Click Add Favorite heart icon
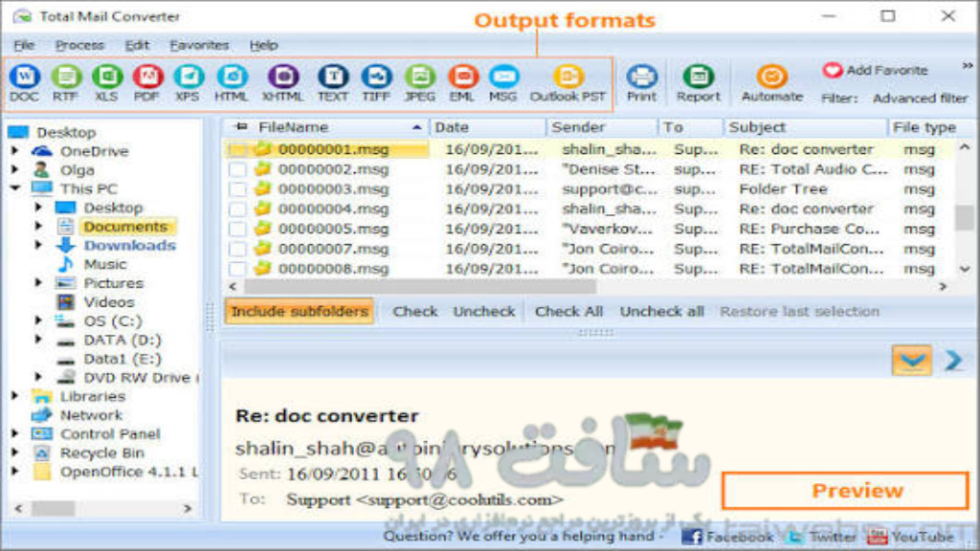 (x=833, y=70)
